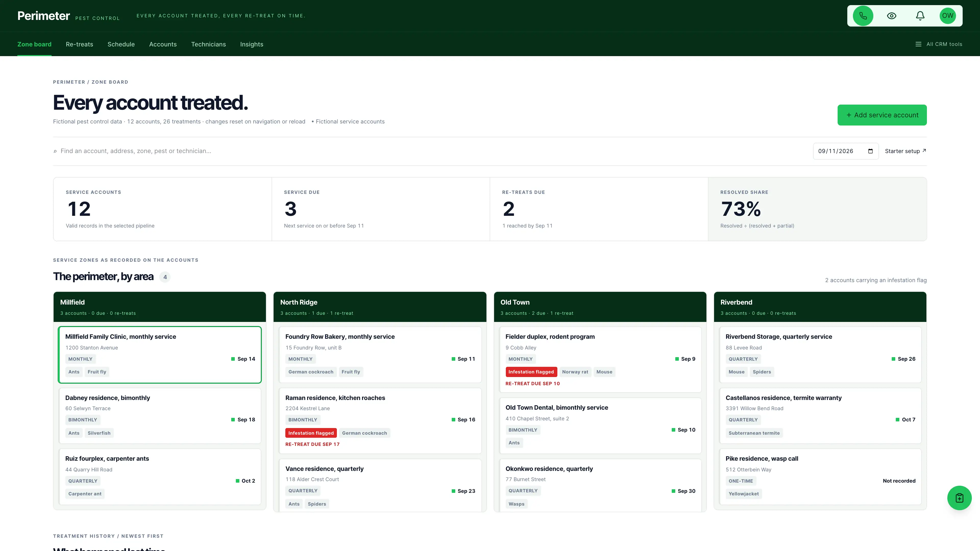
Task: Open Pike residence, wasp call card
Action: 820,477
